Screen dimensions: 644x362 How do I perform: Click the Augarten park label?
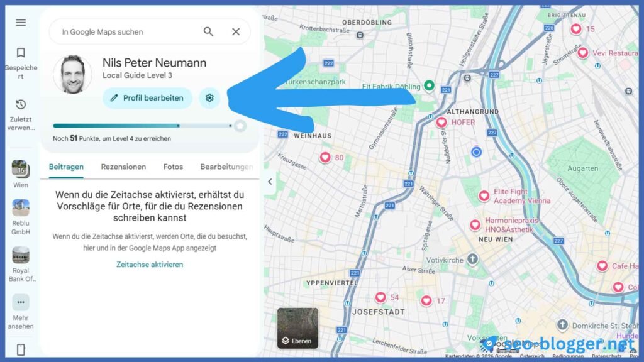(583, 168)
